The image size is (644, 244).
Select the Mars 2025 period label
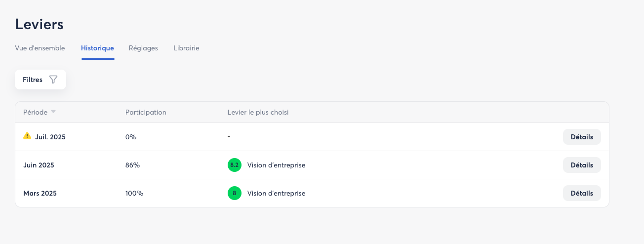tap(40, 193)
